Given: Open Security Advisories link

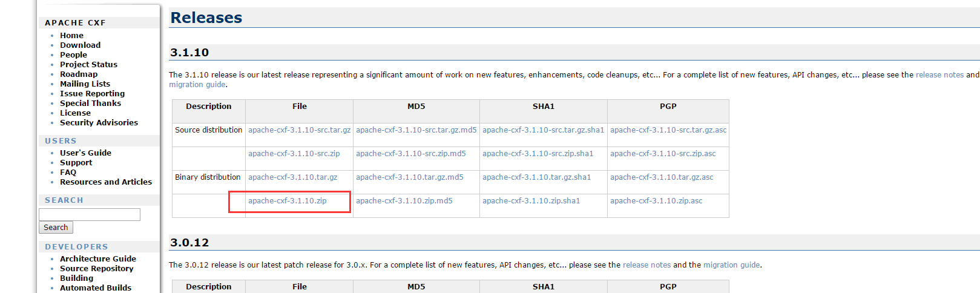Looking at the screenshot, I should (99, 123).
